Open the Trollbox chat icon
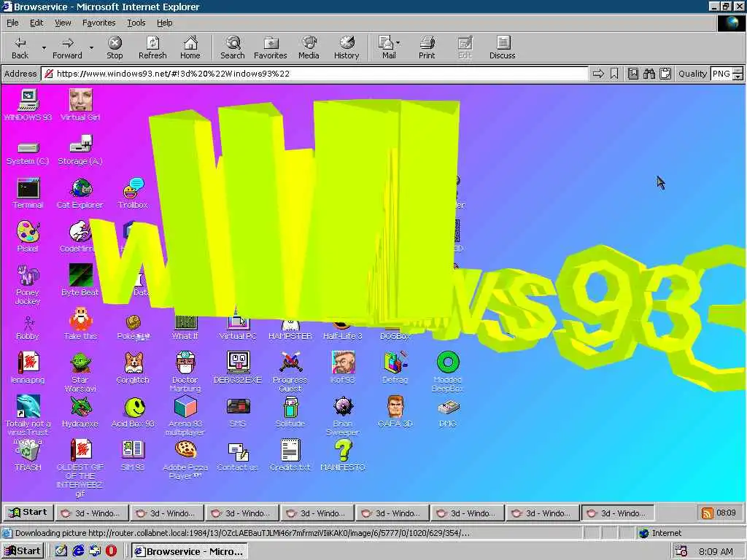The width and height of the screenshot is (747, 560). click(133, 193)
